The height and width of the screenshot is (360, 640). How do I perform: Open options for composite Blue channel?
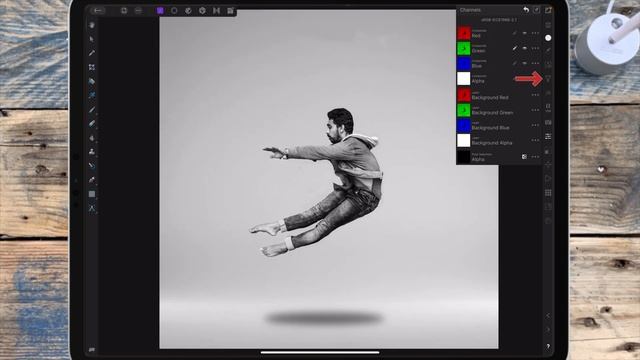coord(535,63)
